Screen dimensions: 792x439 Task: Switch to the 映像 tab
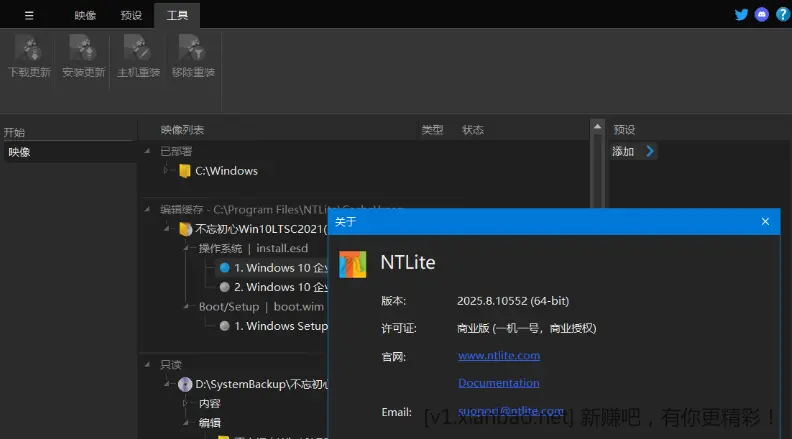click(85, 15)
